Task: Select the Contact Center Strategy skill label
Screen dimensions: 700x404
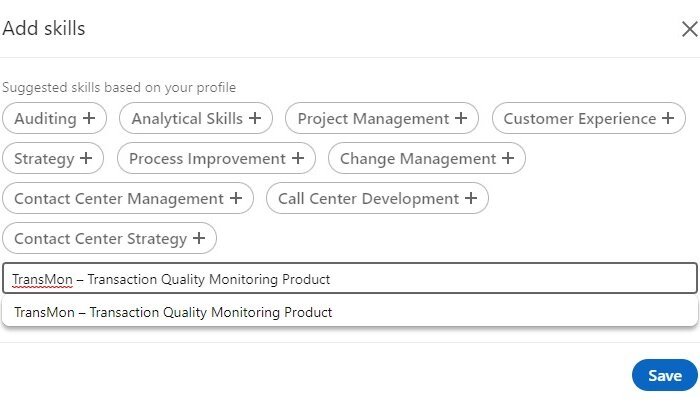Action: click(x=100, y=239)
